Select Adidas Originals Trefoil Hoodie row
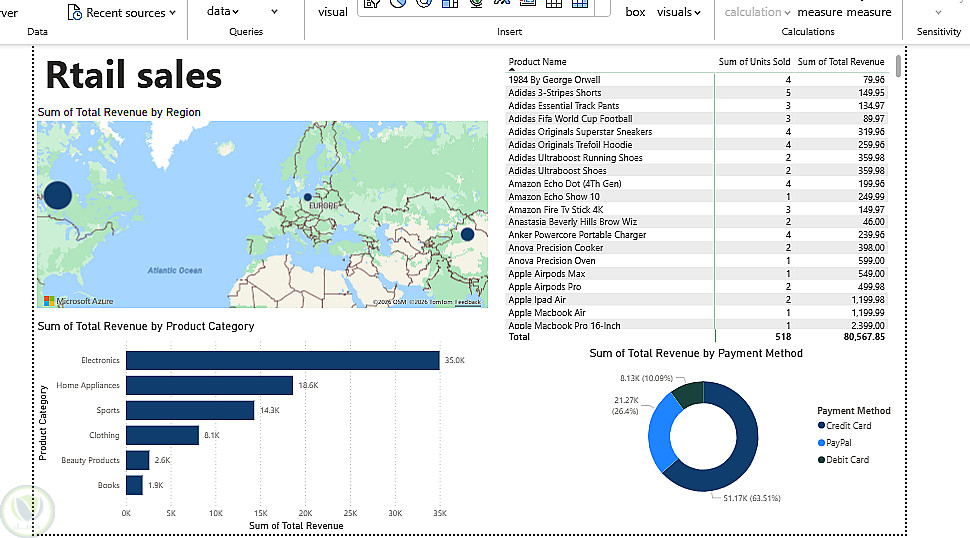 click(696, 145)
